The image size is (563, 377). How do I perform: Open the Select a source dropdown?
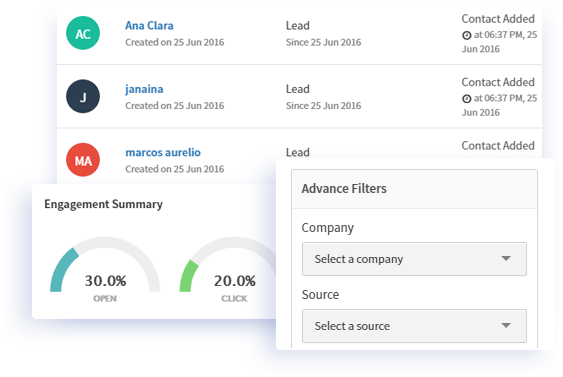pos(414,326)
